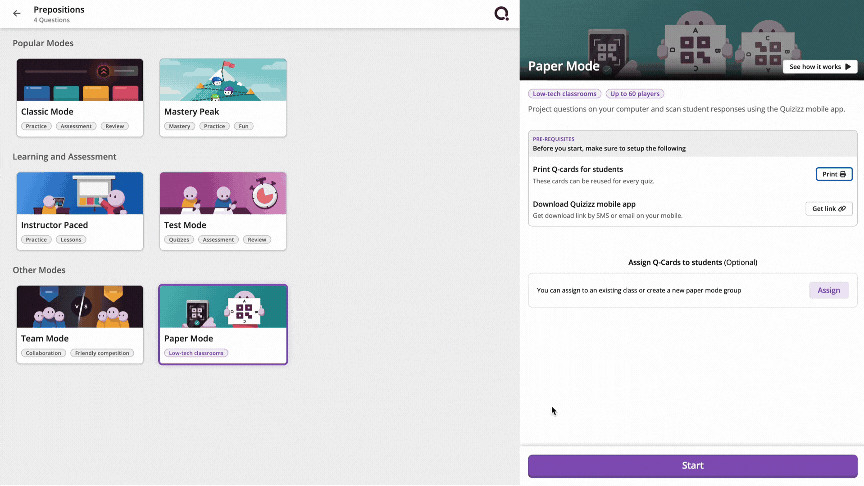Click the Lessons tag on Instructor Paced

click(x=71, y=240)
